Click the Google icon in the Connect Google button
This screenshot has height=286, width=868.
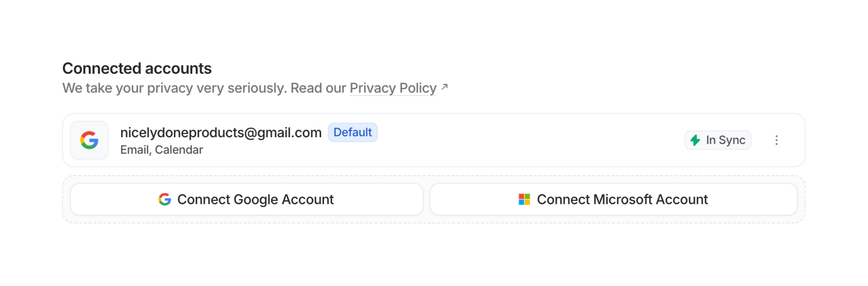pyautogui.click(x=165, y=199)
